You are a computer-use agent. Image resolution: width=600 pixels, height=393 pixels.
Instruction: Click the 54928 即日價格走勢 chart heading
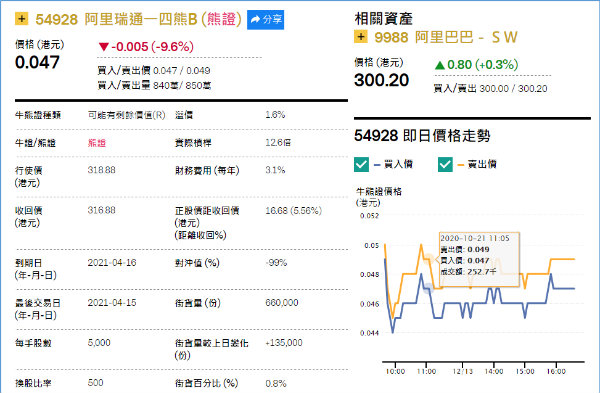point(422,135)
